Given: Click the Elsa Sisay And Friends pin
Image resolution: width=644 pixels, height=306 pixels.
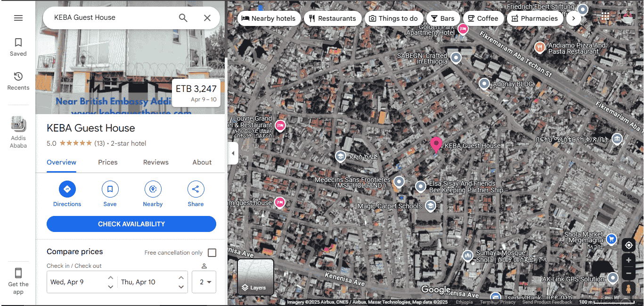Looking at the screenshot, I should [x=421, y=187].
